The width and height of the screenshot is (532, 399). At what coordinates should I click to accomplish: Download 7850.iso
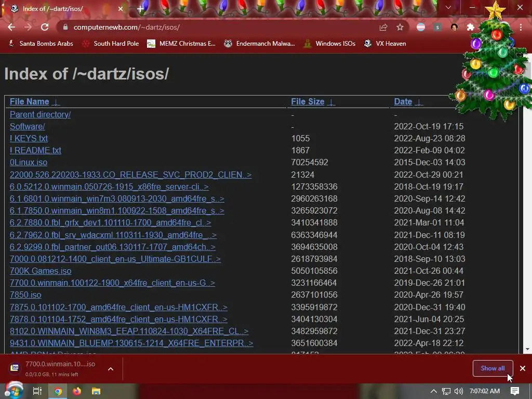25,295
